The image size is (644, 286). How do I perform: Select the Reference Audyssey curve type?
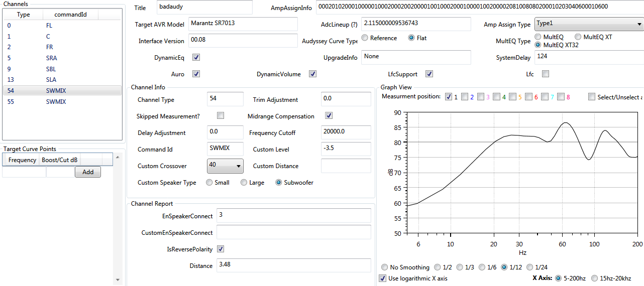coord(365,38)
